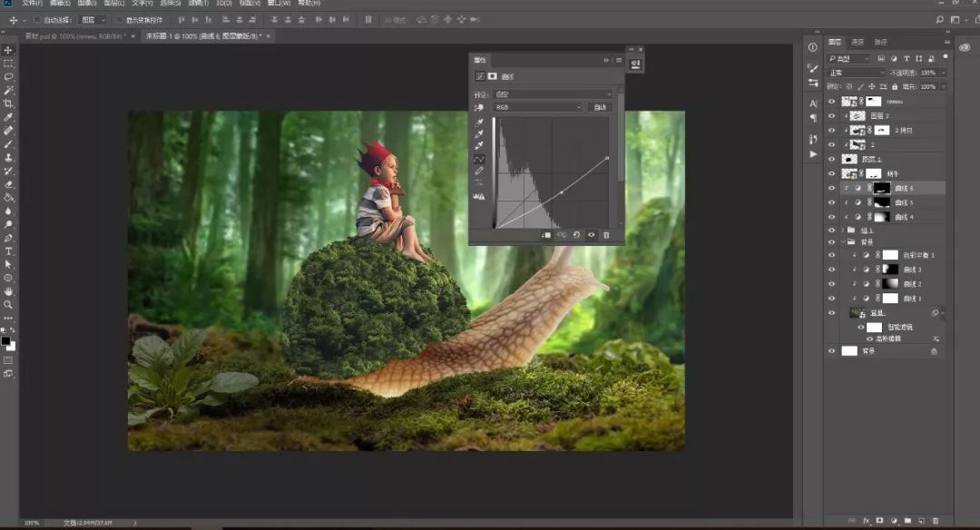The height and width of the screenshot is (530, 980).
Task: Select the 曲线 2 layer mask thumbnail
Action: pyautogui.click(x=890, y=284)
